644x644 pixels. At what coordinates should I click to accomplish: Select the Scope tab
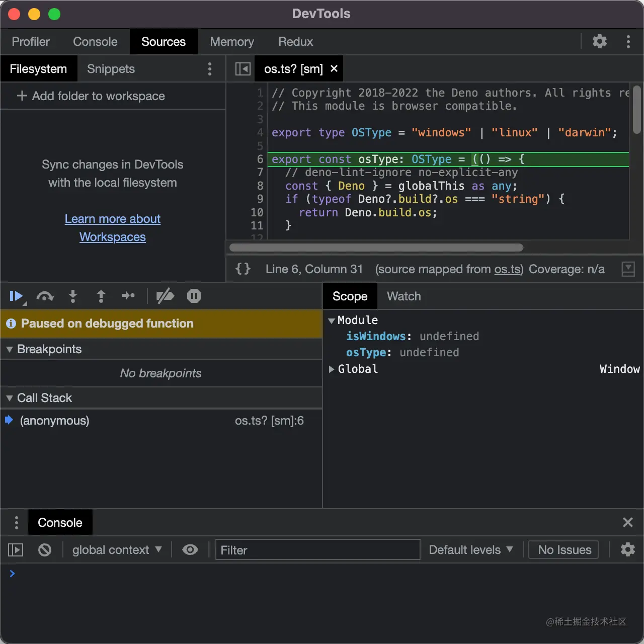[350, 296]
